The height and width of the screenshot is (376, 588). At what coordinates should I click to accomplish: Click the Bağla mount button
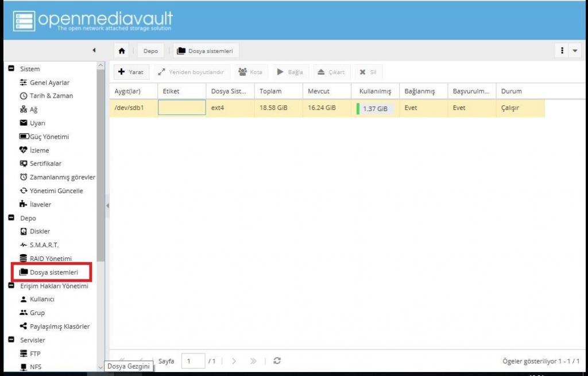tap(290, 72)
